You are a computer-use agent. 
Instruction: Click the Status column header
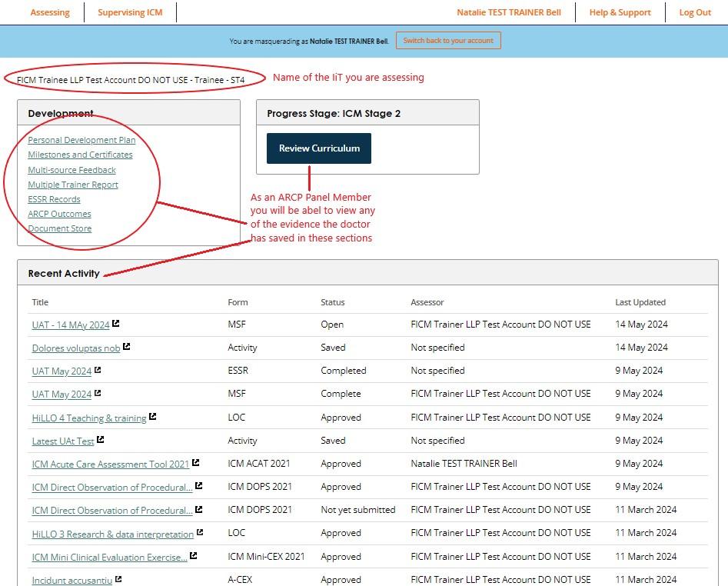[332, 302]
